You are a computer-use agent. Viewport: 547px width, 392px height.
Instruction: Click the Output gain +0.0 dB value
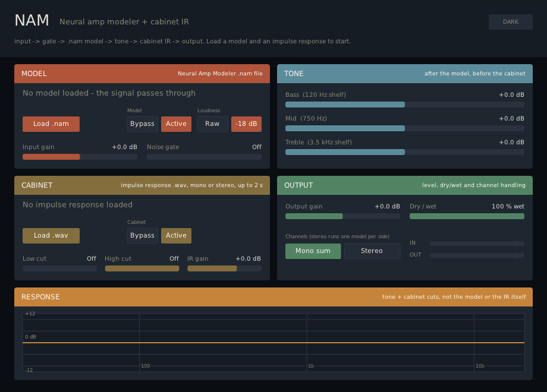tap(387, 206)
